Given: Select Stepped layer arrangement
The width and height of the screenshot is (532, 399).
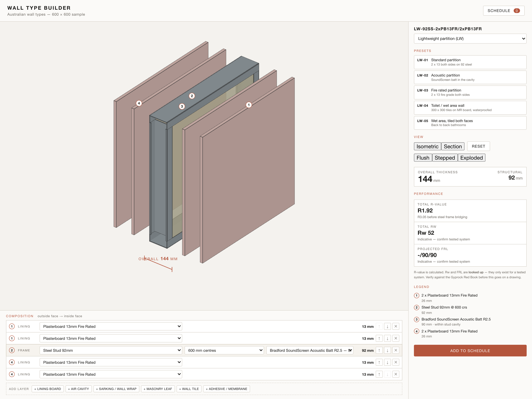Looking at the screenshot, I should point(445,158).
